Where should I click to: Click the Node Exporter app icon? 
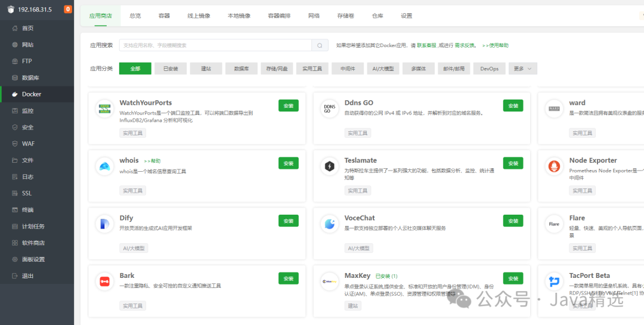tap(554, 166)
